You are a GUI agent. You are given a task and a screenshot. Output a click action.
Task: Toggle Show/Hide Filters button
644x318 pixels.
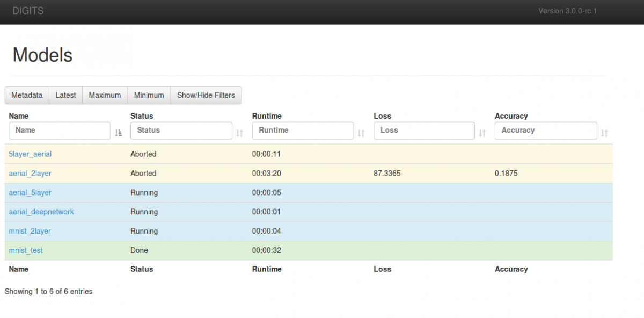(x=206, y=95)
